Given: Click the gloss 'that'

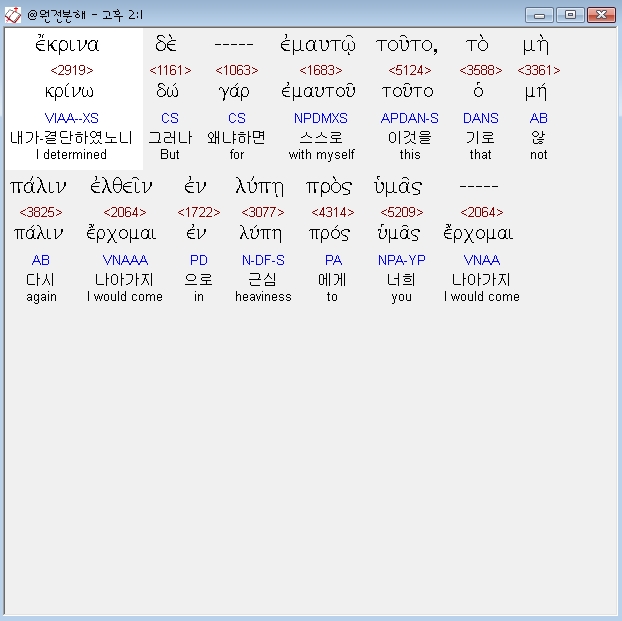Looking at the screenshot, I should tap(480, 154).
